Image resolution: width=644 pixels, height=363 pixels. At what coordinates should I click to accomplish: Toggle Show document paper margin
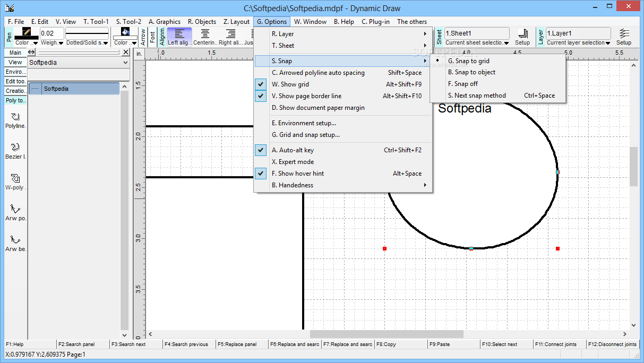[x=344, y=108]
